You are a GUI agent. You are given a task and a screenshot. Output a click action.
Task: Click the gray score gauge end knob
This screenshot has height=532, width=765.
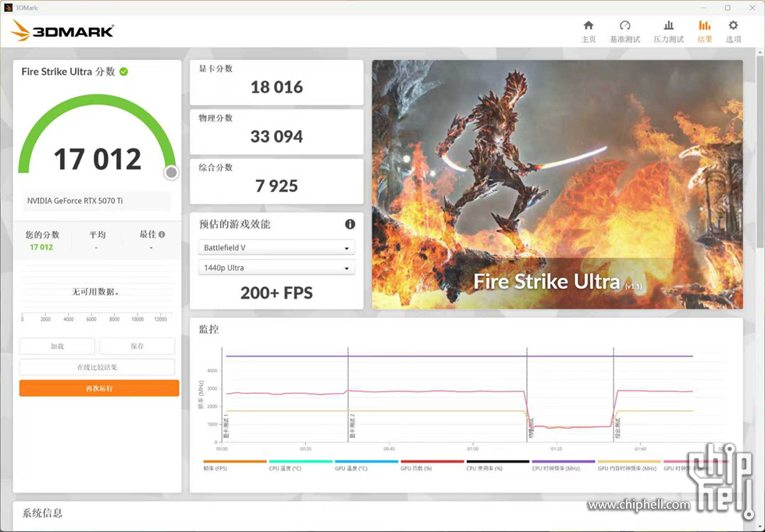[x=171, y=172]
